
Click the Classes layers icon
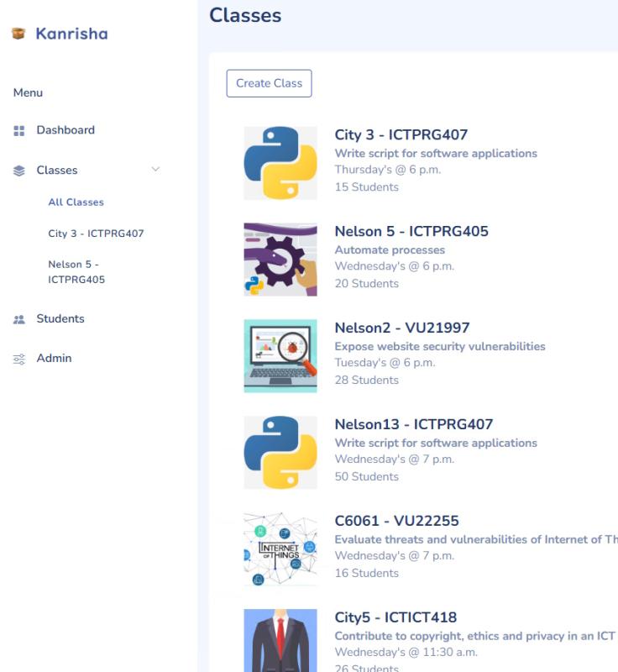18,171
